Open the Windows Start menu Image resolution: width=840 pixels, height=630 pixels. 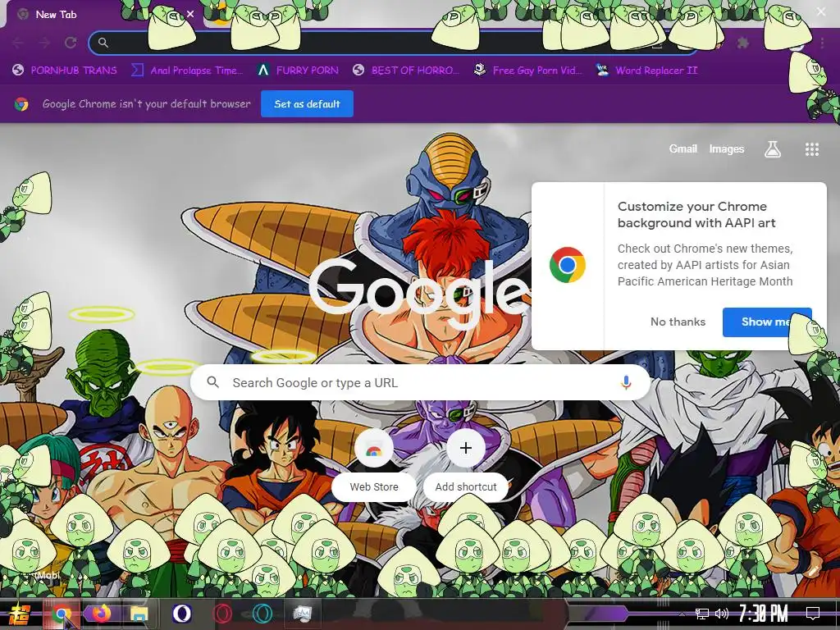coord(18,614)
